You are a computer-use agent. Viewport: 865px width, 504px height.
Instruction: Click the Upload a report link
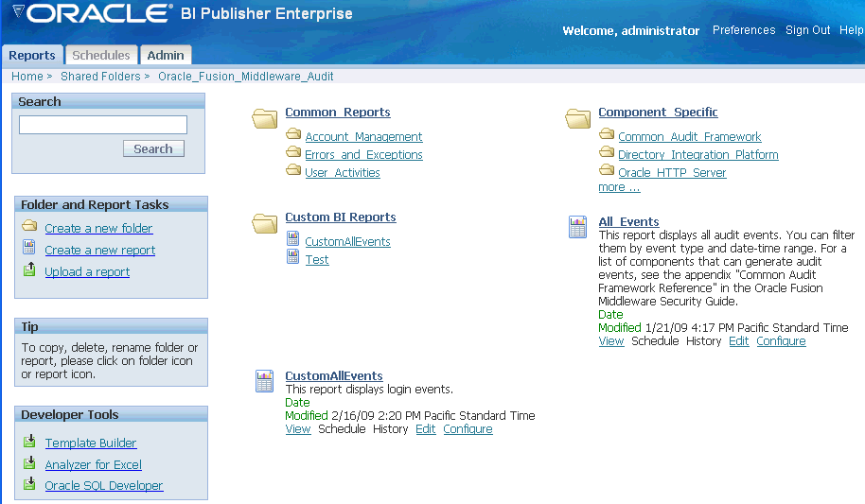pyautogui.click(x=87, y=271)
